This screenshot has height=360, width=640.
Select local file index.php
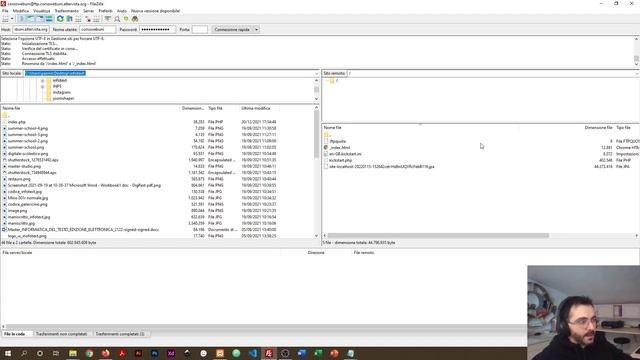pos(16,122)
